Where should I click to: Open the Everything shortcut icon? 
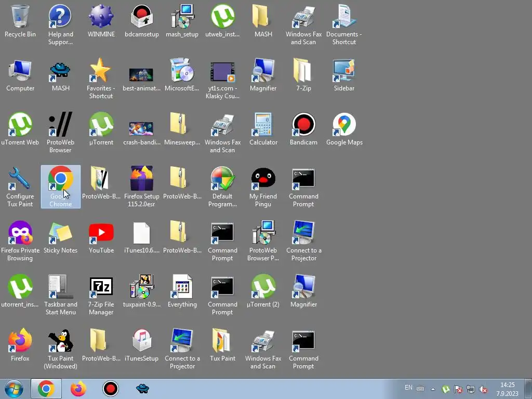point(182,291)
